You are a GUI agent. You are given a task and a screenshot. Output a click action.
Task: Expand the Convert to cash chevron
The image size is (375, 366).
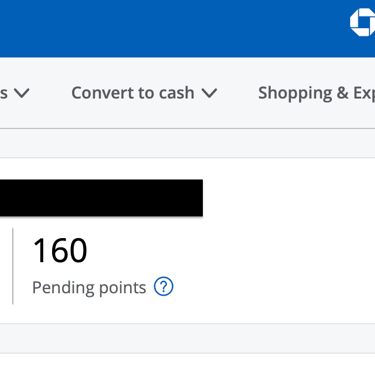click(x=210, y=93)
